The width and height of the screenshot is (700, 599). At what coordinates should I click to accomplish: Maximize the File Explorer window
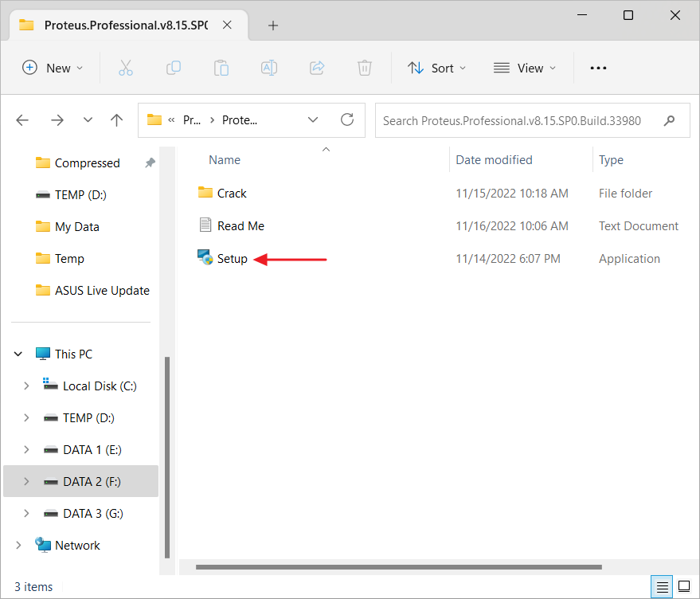pyautogui.click(x=628, y=15)
